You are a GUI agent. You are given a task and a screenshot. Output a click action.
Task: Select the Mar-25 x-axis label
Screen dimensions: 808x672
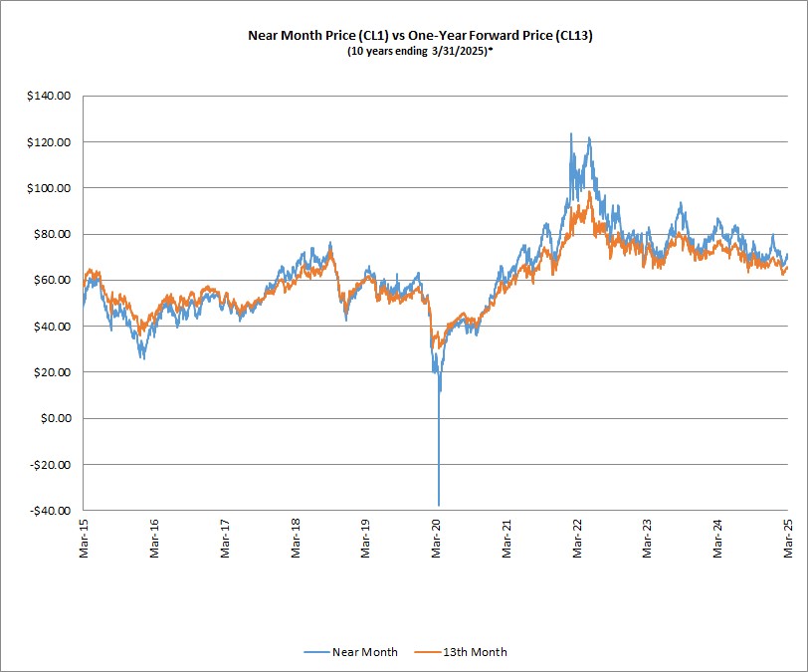[x=788, y=539]
